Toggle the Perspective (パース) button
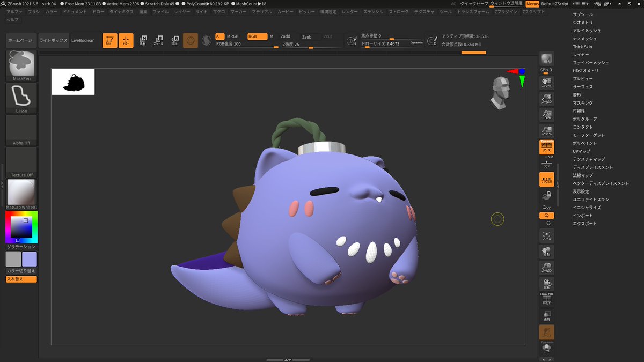The width and height of the screenshot is (644, 362). point(546,147)
